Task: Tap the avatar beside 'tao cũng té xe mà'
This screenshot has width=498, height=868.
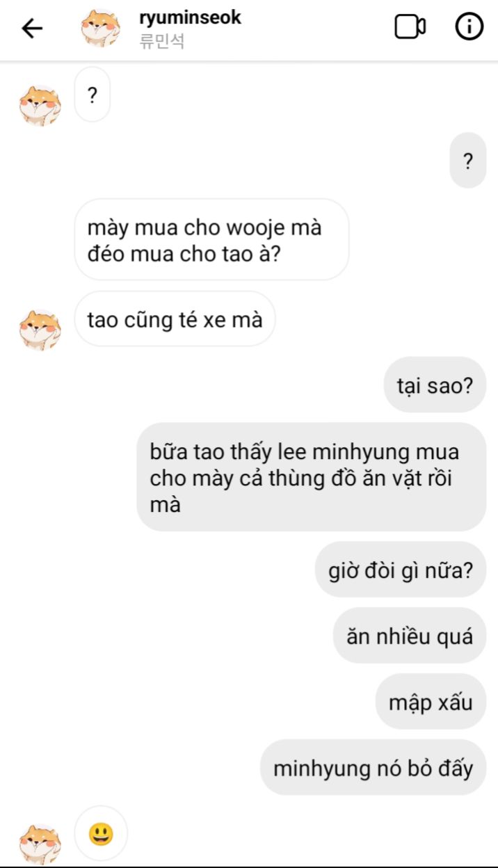Action: pyautogui.click(x=40, y=330)
